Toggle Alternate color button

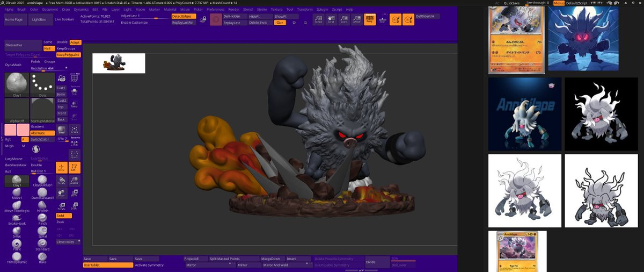tap(42, 133)
